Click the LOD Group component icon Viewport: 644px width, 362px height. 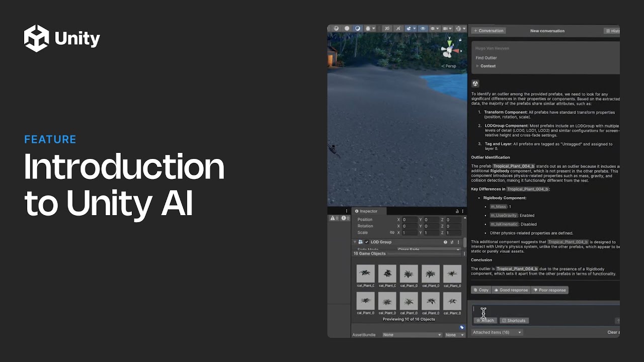coord(360,242)
